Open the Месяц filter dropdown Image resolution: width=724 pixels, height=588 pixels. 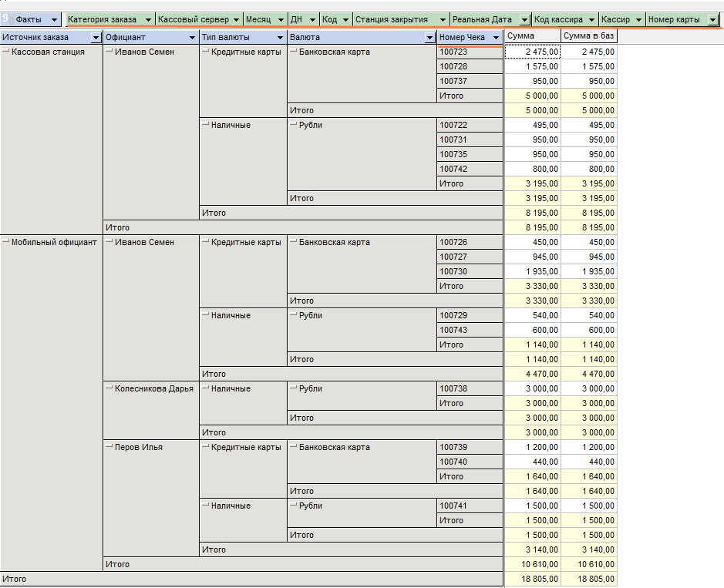280,19
